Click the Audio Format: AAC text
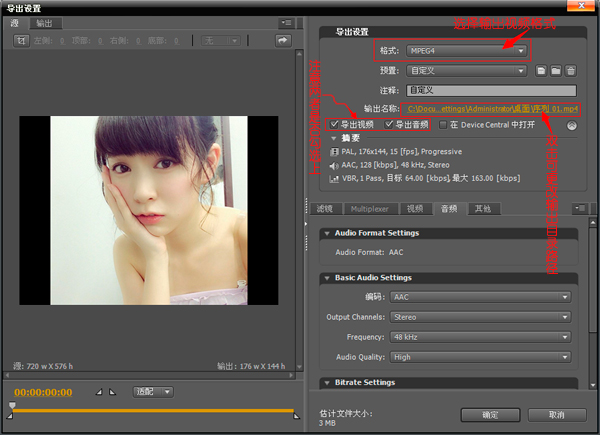600x435 pixels. (x=369, y=253)
